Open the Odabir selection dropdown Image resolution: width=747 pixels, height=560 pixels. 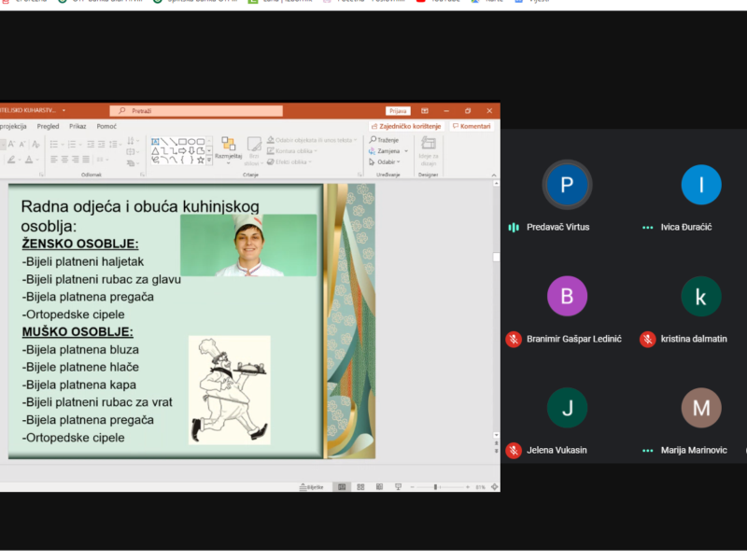click(385, 161)
